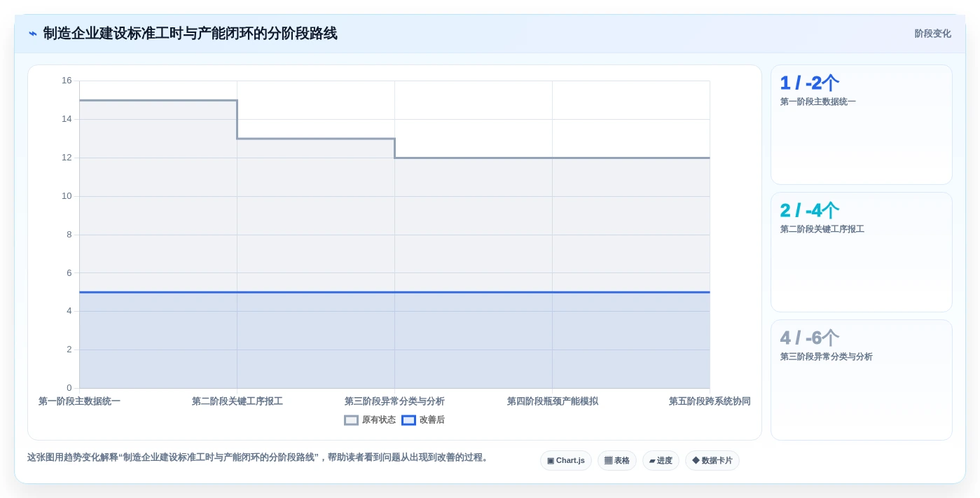Click the 阶段变化 label in header
Image resolution: width=980 pixels, height=498 pixels.
pos(932,34)
